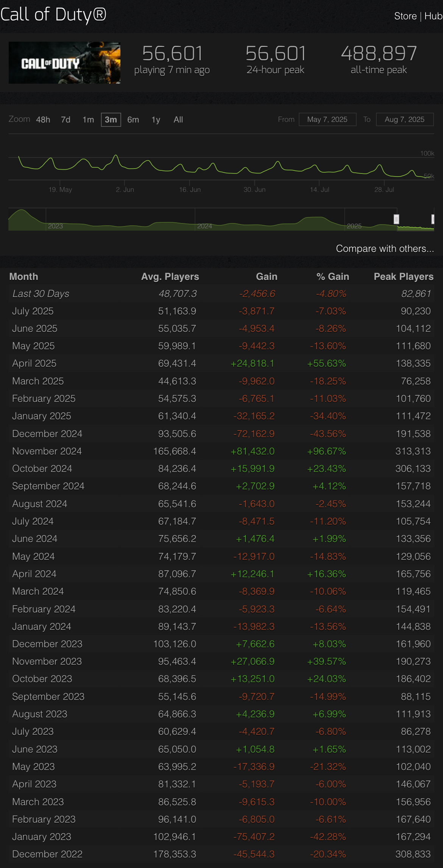Click the Call of Duty® page title
The width and height of the screenshot is (443, 868).
(53, 14)
